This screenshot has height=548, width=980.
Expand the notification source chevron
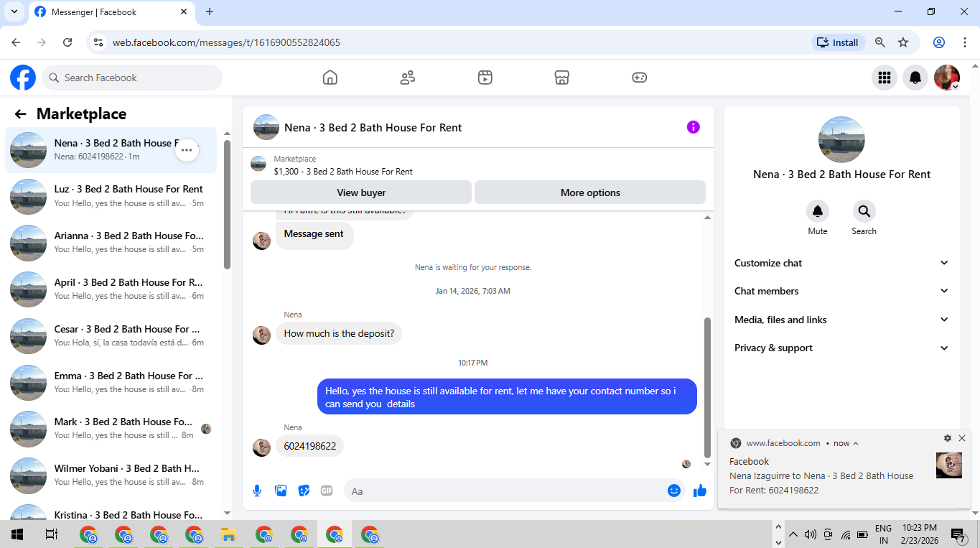click(x=856, y=443)
